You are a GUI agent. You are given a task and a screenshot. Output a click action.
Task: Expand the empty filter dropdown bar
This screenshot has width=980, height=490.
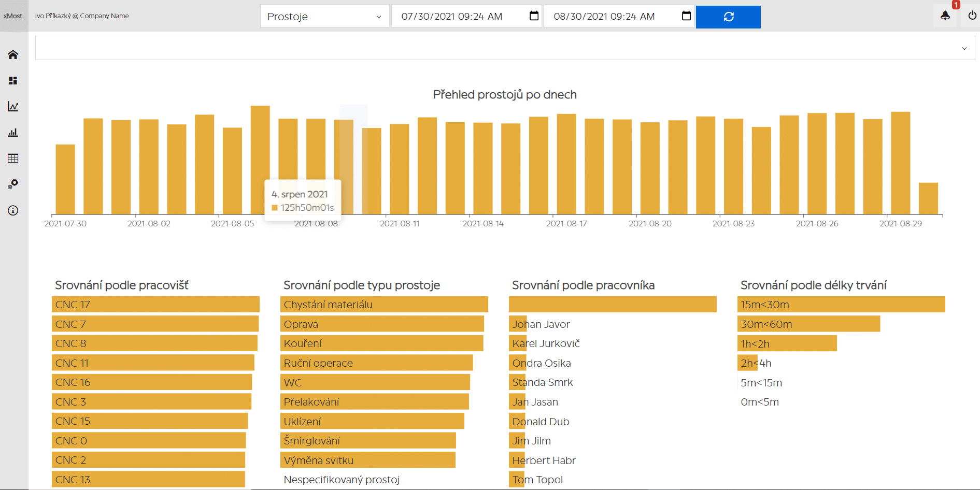click(505, 48)
